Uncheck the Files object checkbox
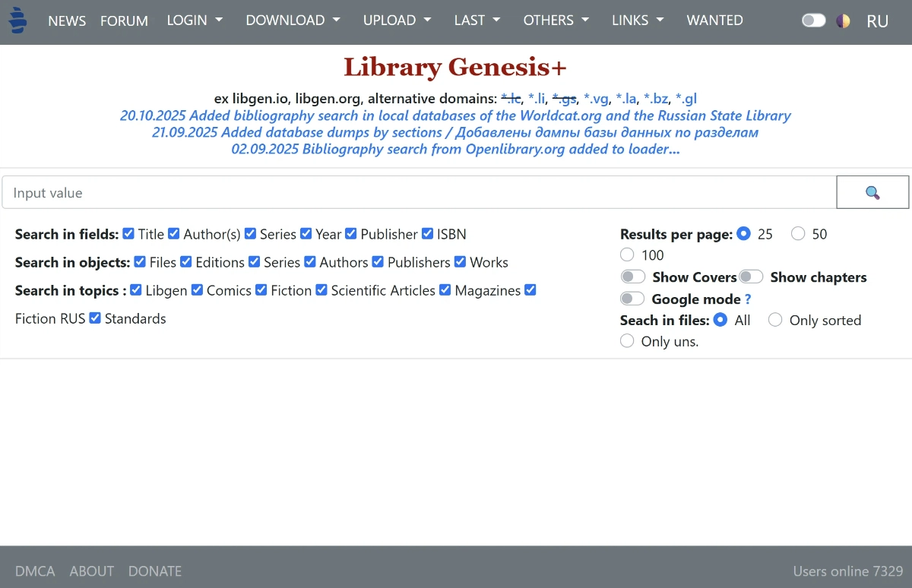 [140, 262]
